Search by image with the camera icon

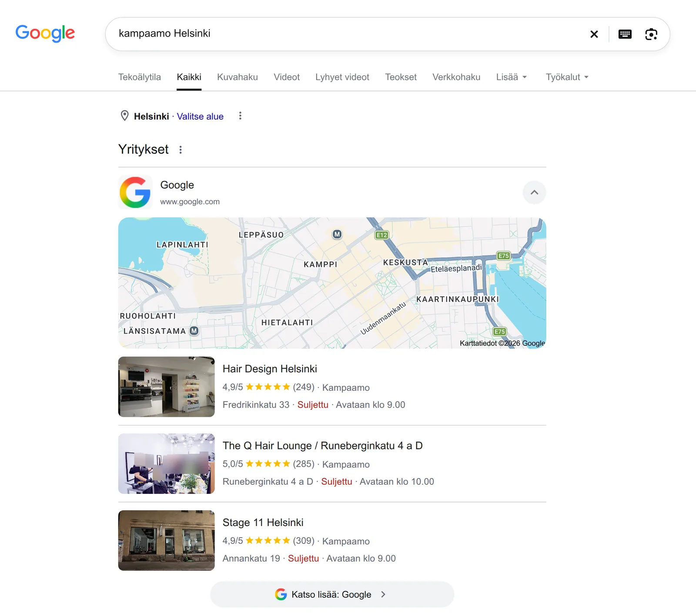tap(651, 34)
